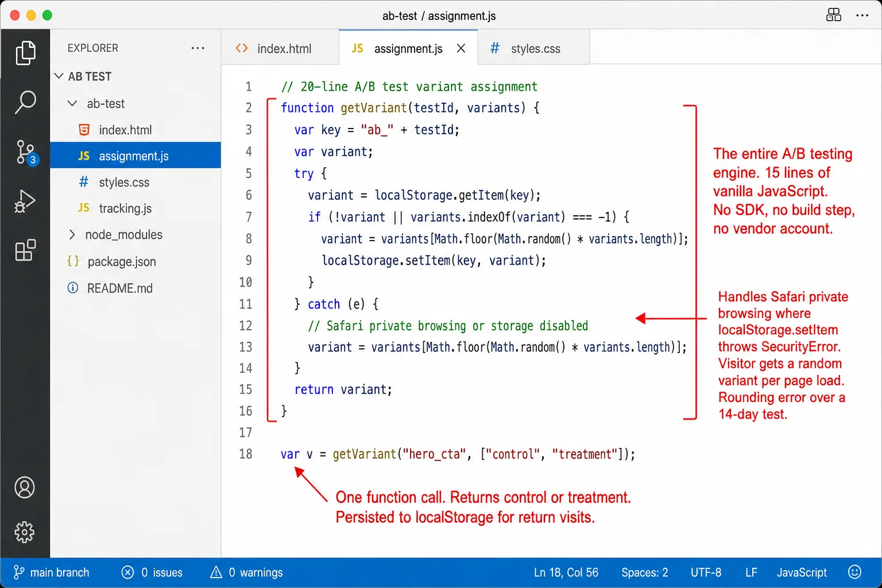This screenshot has height=588, width=882.
Task: Click Ln 18, Col 56 position indicator
Action: coord(566,572)
